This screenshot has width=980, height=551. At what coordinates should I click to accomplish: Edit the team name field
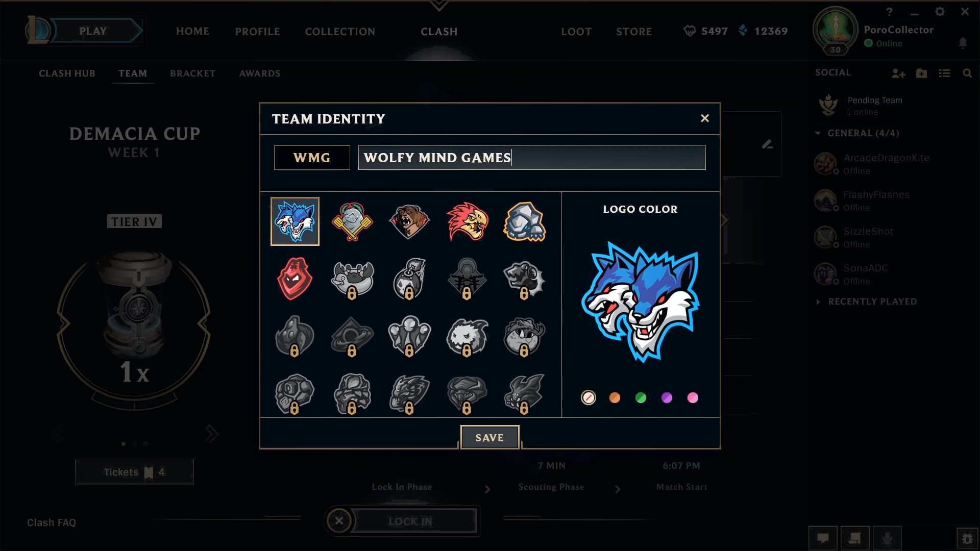(x=532, y=158)
